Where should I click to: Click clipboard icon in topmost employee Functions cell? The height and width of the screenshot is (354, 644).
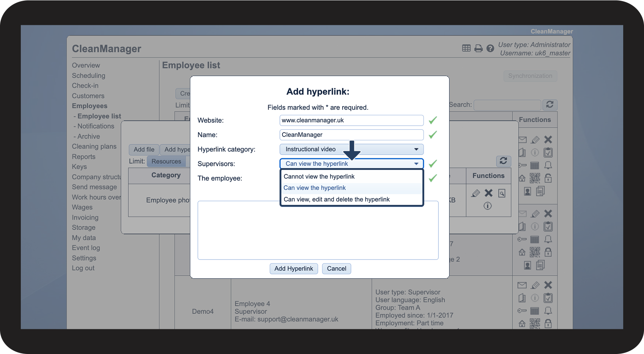click(548, 152)
